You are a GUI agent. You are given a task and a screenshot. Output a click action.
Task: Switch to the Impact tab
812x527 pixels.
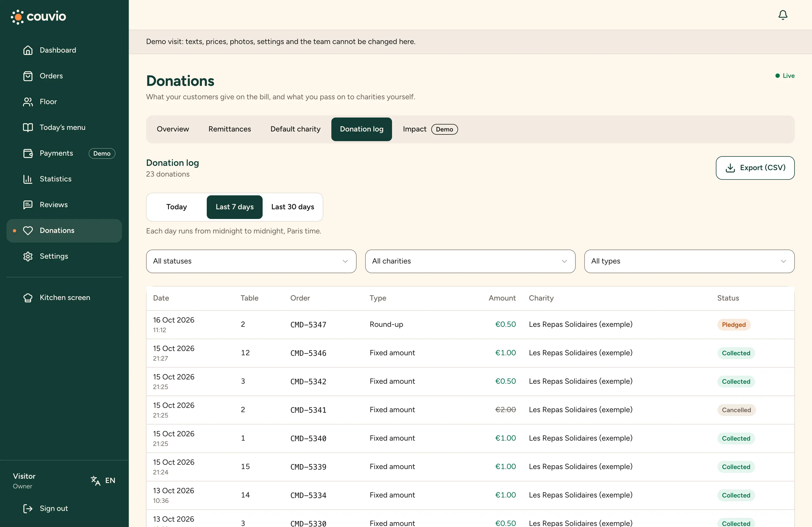coord(430,129)
